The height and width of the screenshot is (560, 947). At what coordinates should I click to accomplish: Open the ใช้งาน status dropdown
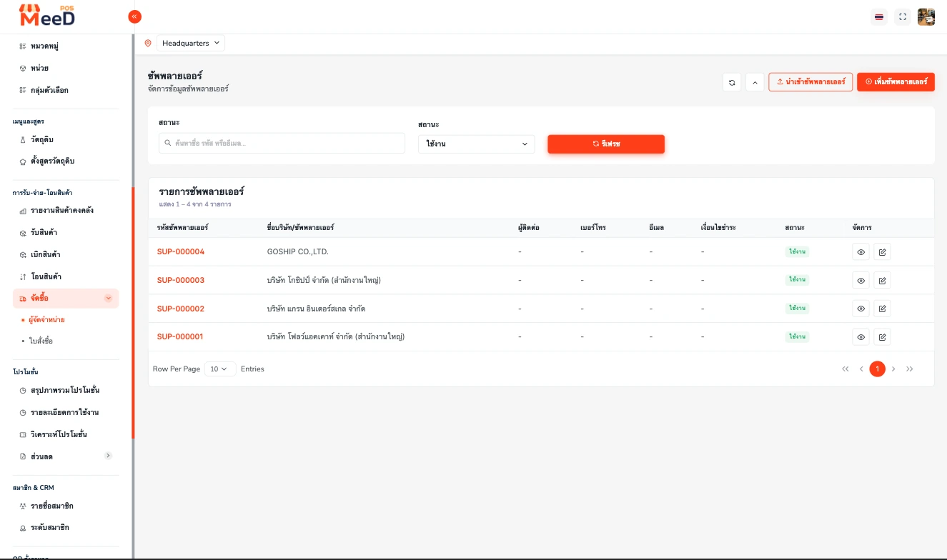point(476,144)
